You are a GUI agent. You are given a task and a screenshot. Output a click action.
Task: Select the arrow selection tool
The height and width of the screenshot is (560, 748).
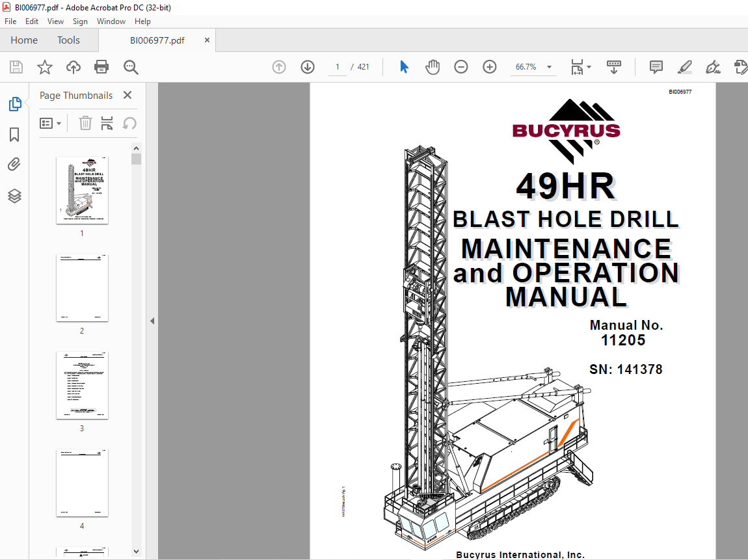pyautogui.click(x=404, y=67)
